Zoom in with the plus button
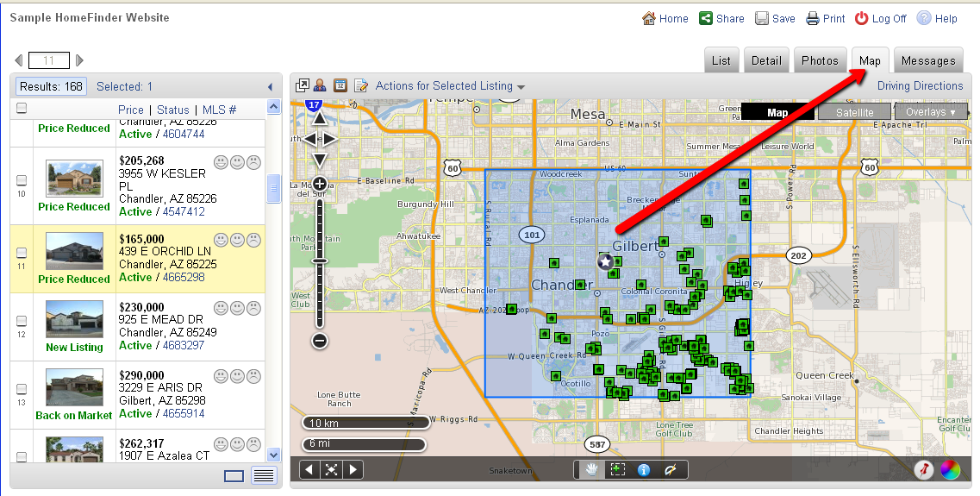The image size is (980, 496). (x=320, y=184)
